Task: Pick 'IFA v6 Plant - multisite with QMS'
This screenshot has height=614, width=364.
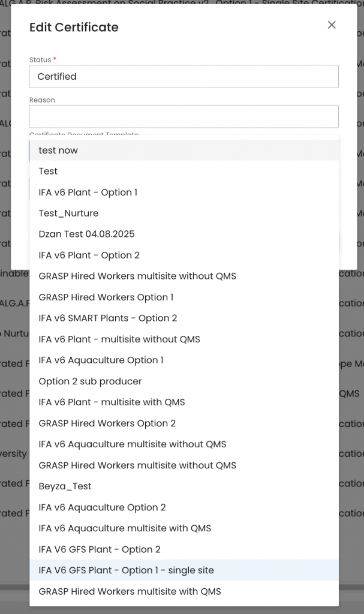Action: click(x=112, y=402)
